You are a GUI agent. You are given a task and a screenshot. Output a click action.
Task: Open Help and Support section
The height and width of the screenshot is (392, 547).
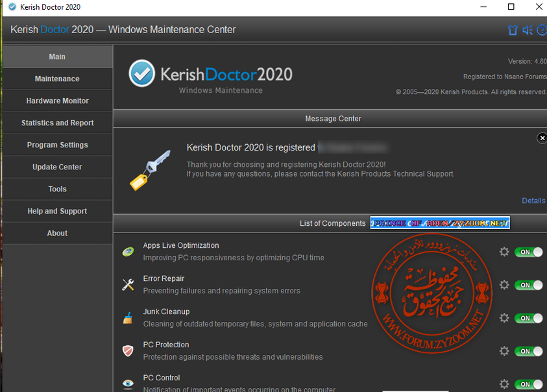(57, 211)
